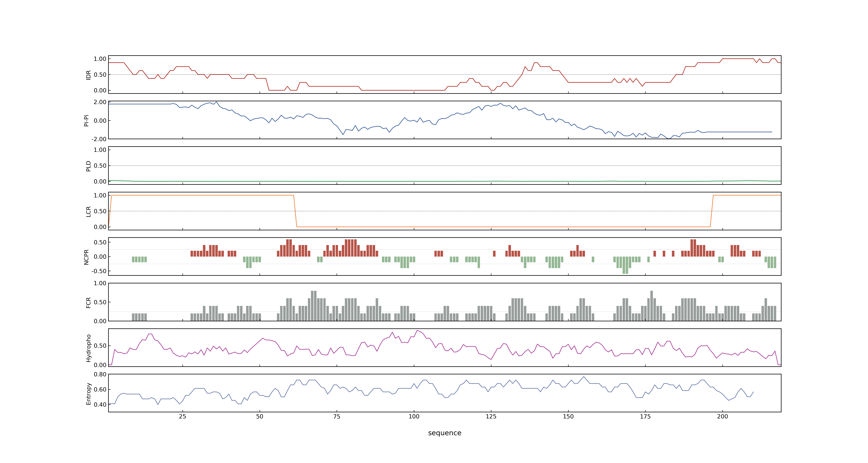This screenshot has height=463, width=868.
Task: Click the NCPR axis label
Action: coord(86,257)
